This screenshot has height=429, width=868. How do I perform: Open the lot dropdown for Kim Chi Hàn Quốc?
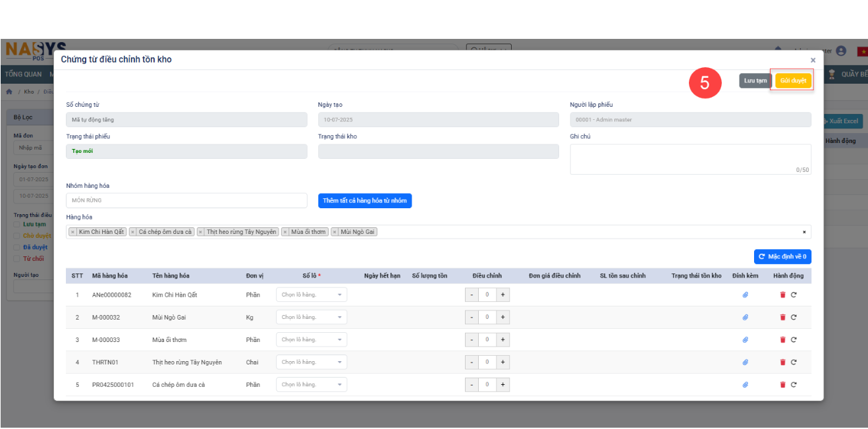click(311, 295)
